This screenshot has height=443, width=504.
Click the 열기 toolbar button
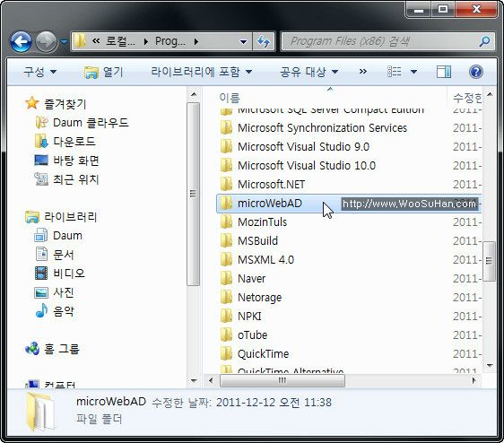tap(103, 72)
